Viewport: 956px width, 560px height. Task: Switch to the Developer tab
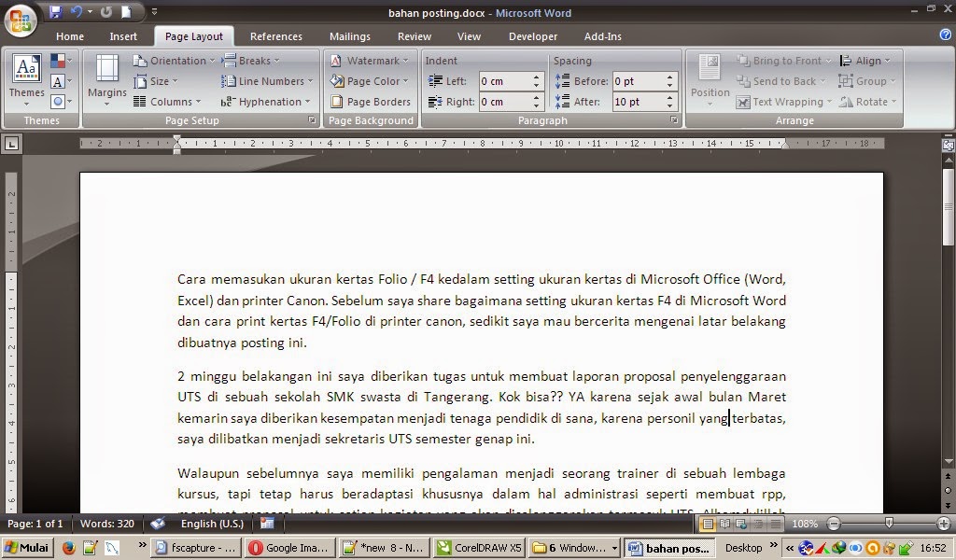pos(533,36)
